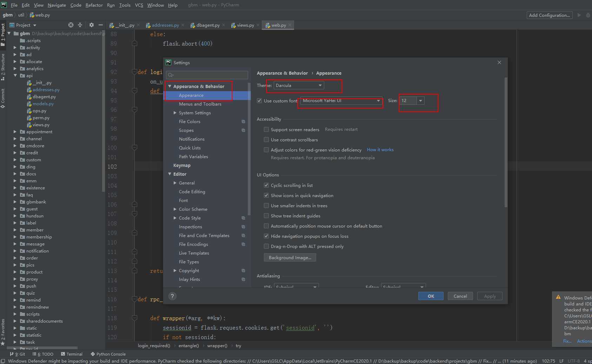Toggle Hide navigation popups on focus loss
The width and height of the screenshot is (592, 364).
(266, 236)
